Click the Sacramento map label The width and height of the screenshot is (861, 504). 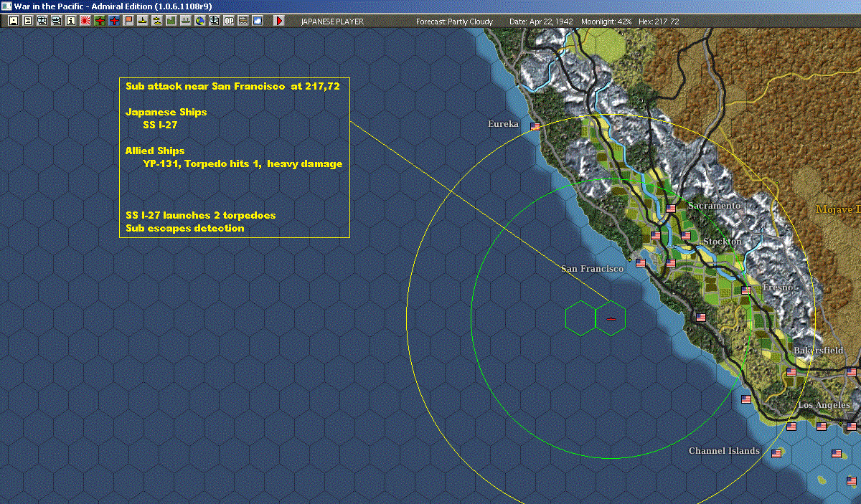(714, 206)
